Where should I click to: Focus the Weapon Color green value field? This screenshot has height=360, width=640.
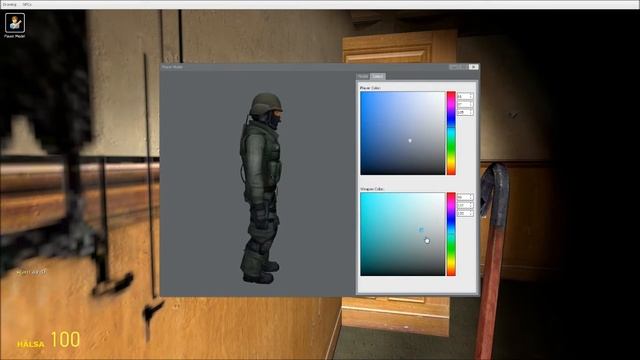pyautogui.click(x=465, y=206)
